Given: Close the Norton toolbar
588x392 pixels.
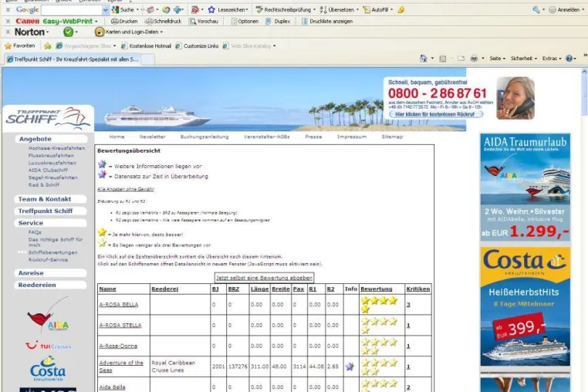Looking at the screenshot, I should [x=8, y=32].
